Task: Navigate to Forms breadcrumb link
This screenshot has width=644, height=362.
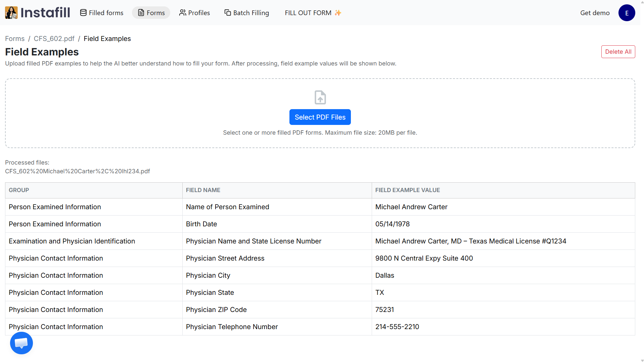Action: tap(15, 39)
